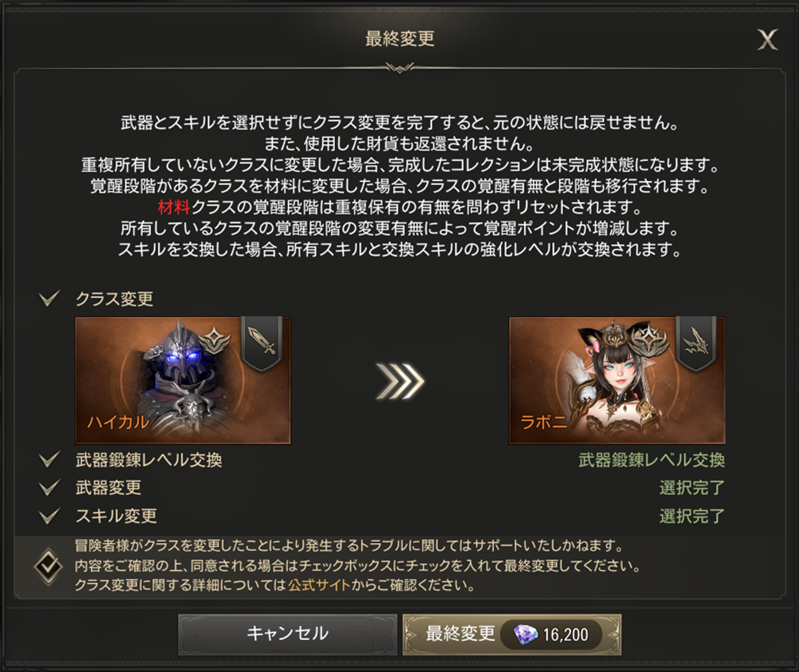Select the ラボニ class card
This screenshot has width=799, height=672.
(617, 380)
